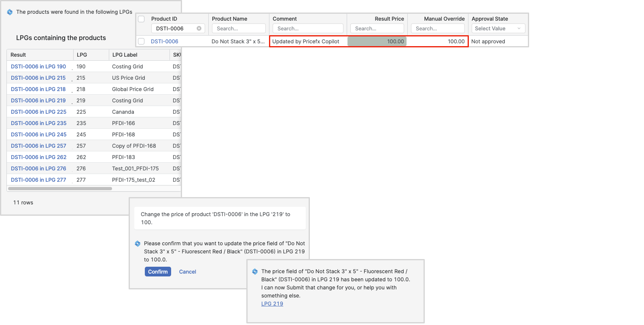Viewport: 644px width, 325px height.
Task: Click the horizontal scrollbar under LPG table
Action: pos(60,189)
